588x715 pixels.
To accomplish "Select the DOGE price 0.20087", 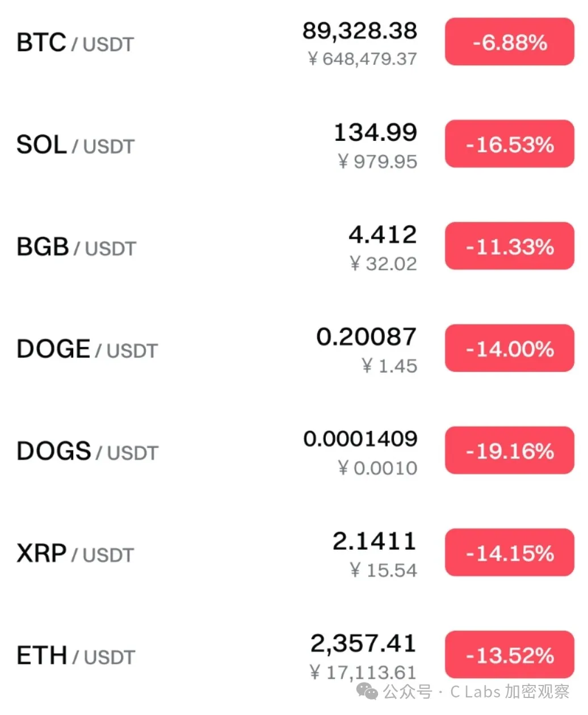I will pyautogui.click(x=367, y=337).
